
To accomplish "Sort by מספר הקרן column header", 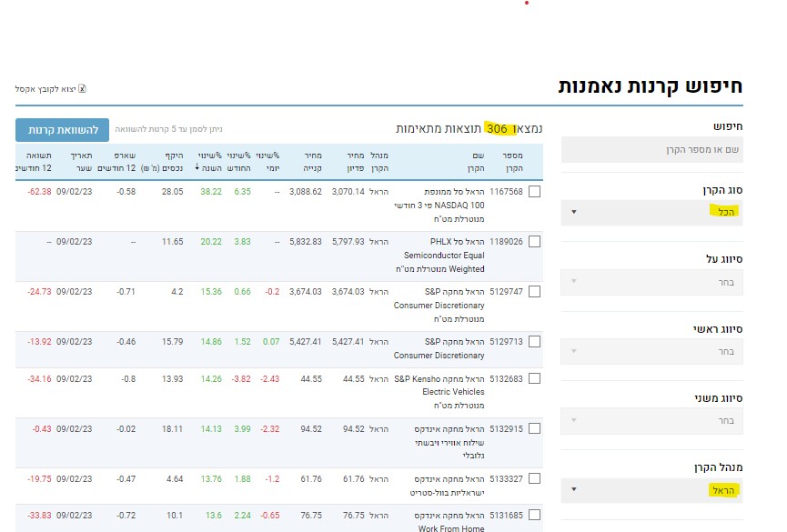I will click(x=512, y=162).
